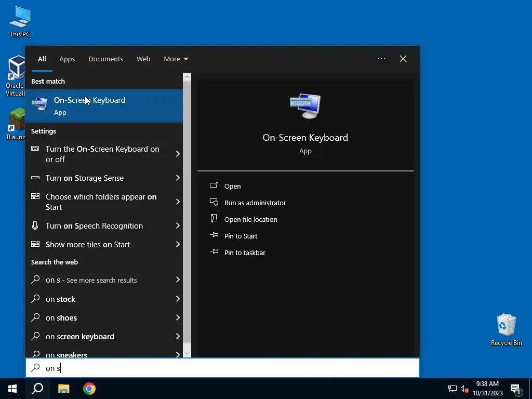The height and width of the screenshot is (399, 532).
Task: Expand Turn on Speech Recognition arrow
Action: pyautogui.click(x=178, y=225)
